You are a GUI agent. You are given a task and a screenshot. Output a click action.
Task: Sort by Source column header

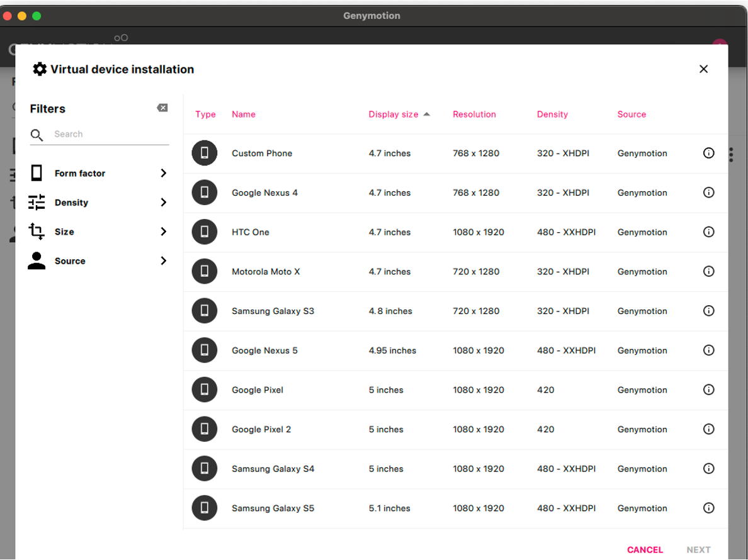coord(632,115)
